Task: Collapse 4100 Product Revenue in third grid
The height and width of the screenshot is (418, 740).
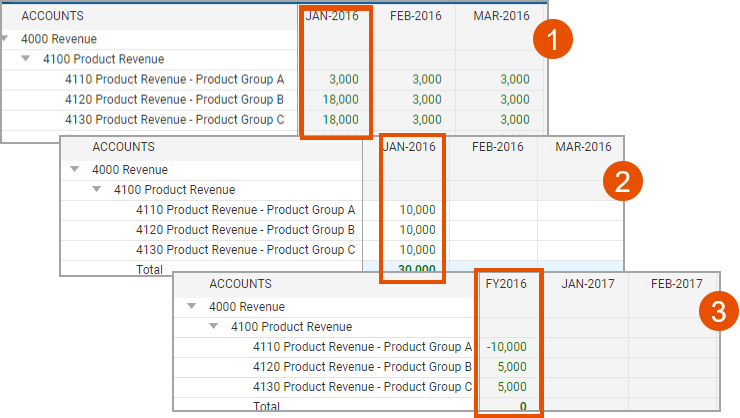Action: 214,326
